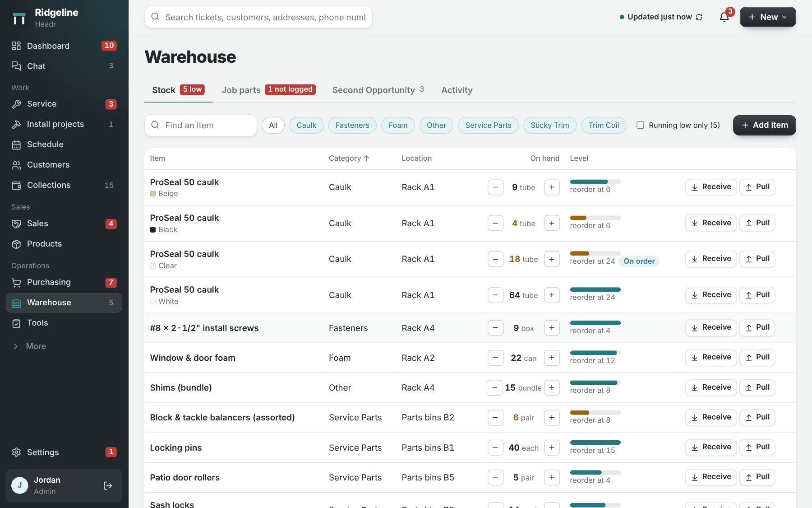Screen dimensions: 812x508
Task: Click the global search tickets field
Action: [258, 17]
